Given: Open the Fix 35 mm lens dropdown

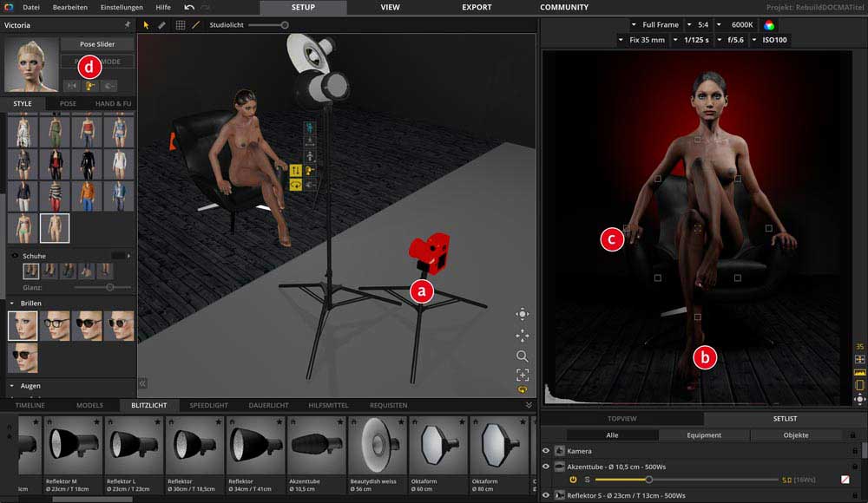Looking at the screenshot, I should click(x=641, y=40).
